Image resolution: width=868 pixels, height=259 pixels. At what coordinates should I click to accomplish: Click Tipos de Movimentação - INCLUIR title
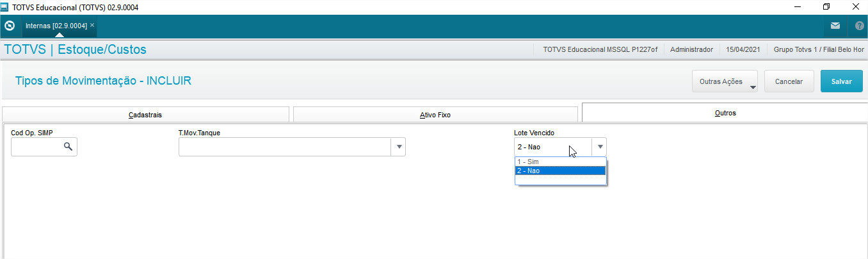tap(102, 81)
